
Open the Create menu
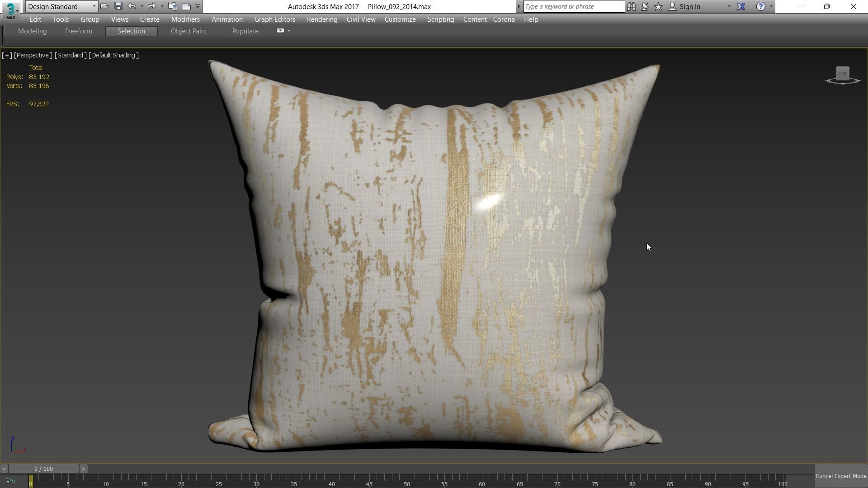[x=150, y=19]
